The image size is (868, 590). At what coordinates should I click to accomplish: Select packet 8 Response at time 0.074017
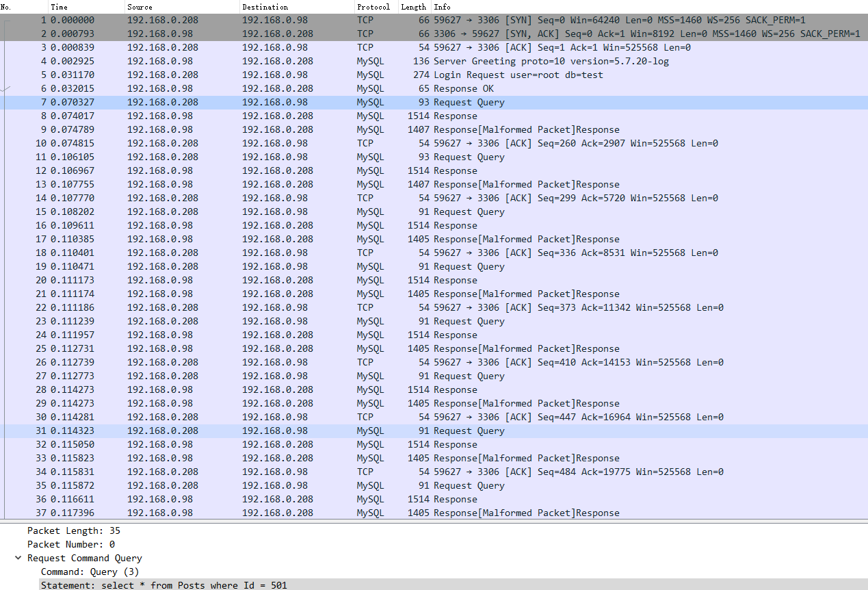(434, 116)
